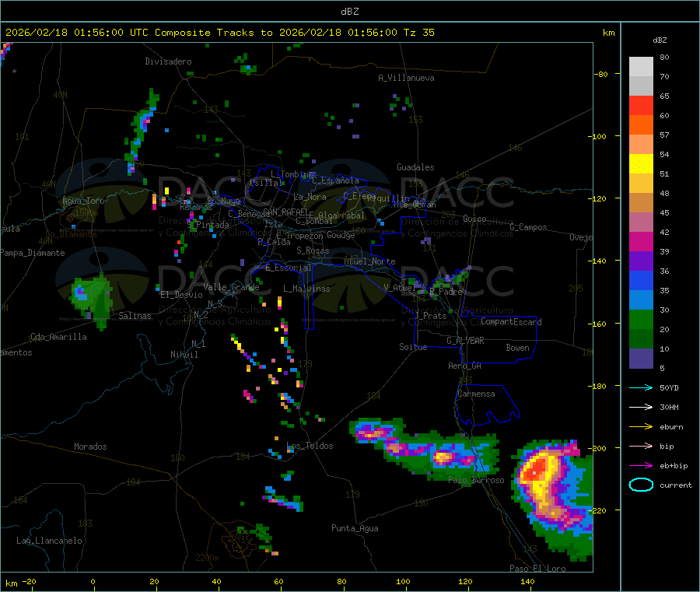
Task: Pick the magenta swatch between 42 and 39
Action: (641, 241)
